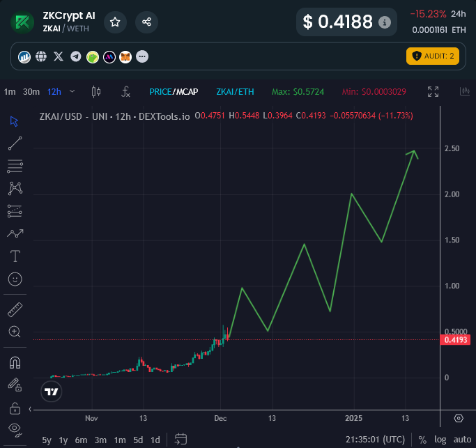
Task: Set date range to 1y
Action: (63, 440)
